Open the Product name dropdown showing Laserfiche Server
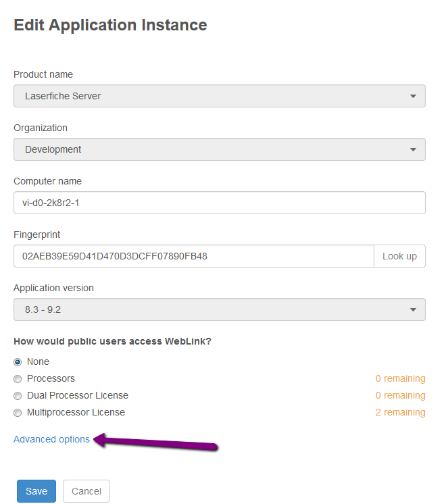Screen dimensions: 446x504 pyautogui.click(x=220, y=96)
